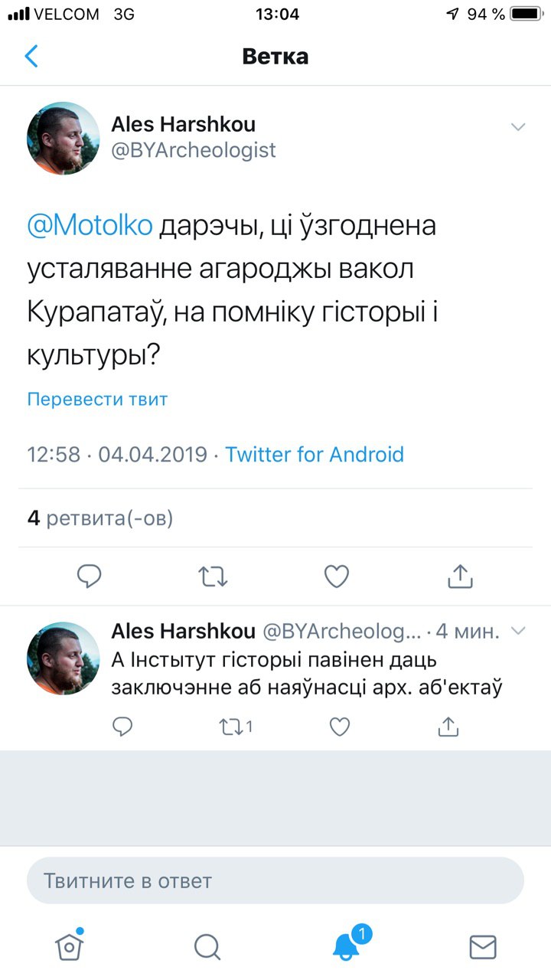Reply to the Інстытут гісторыі tweet
Viewport: 551px width, 980px height.
[x=122, y=726]
